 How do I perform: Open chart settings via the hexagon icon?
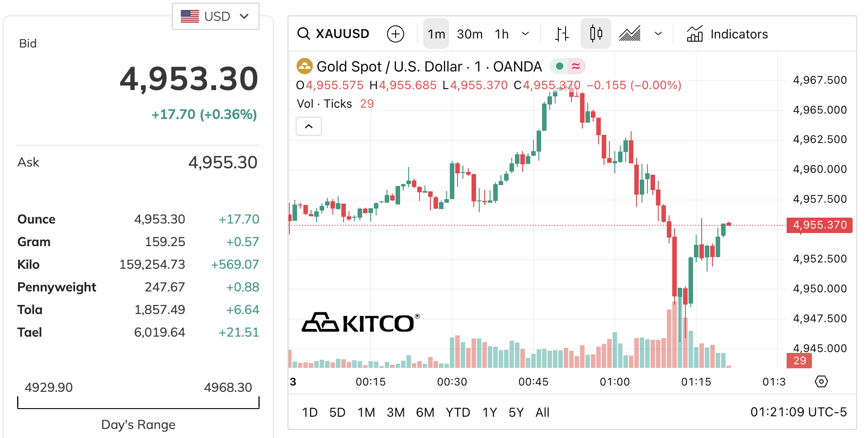point(821,382)
